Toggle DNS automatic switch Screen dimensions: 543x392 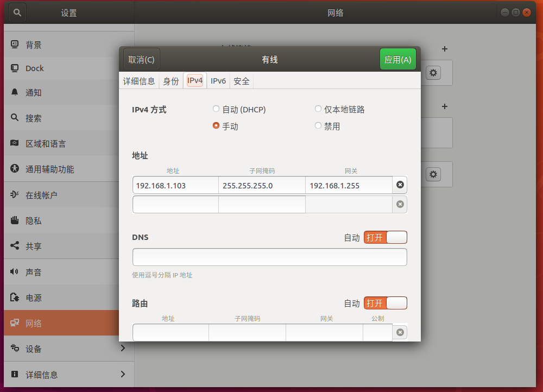(x=386, y=238)
